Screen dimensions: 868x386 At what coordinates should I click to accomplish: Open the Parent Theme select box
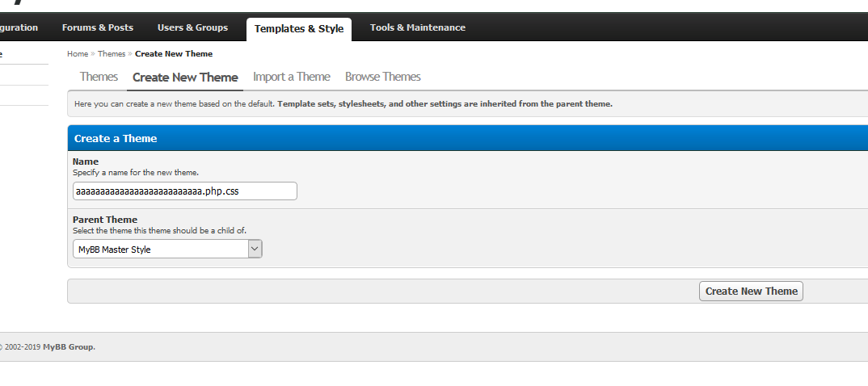[x=160, y=250]
